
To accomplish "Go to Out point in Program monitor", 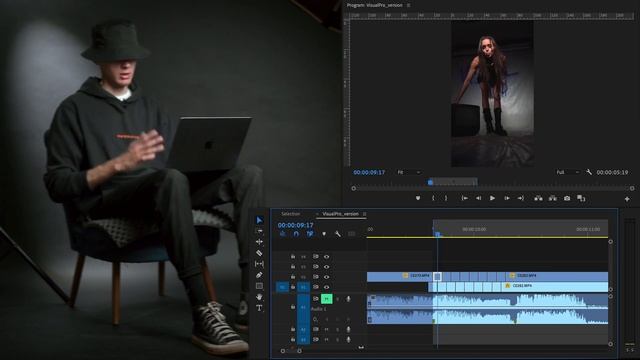I will coord(520,198).
